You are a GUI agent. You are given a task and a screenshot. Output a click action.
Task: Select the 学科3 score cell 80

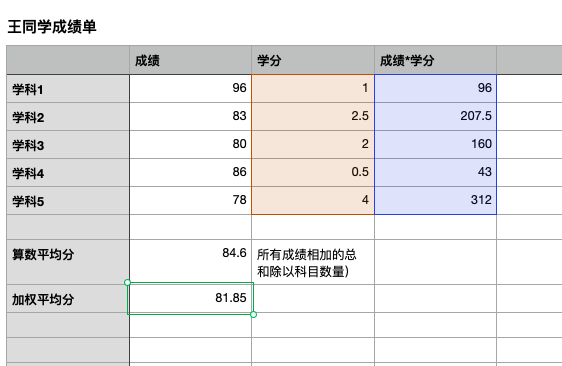tap(190, 144)
